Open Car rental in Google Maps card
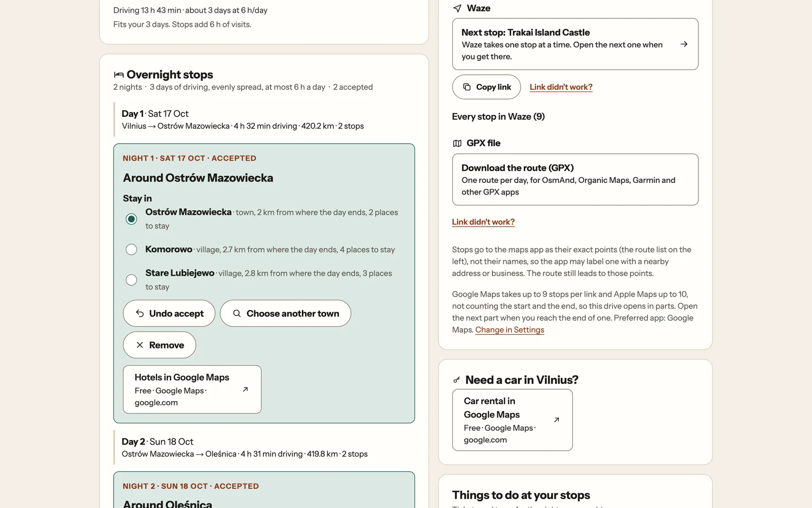This screenshot has height=508, width=812. (x=513, y=420)
